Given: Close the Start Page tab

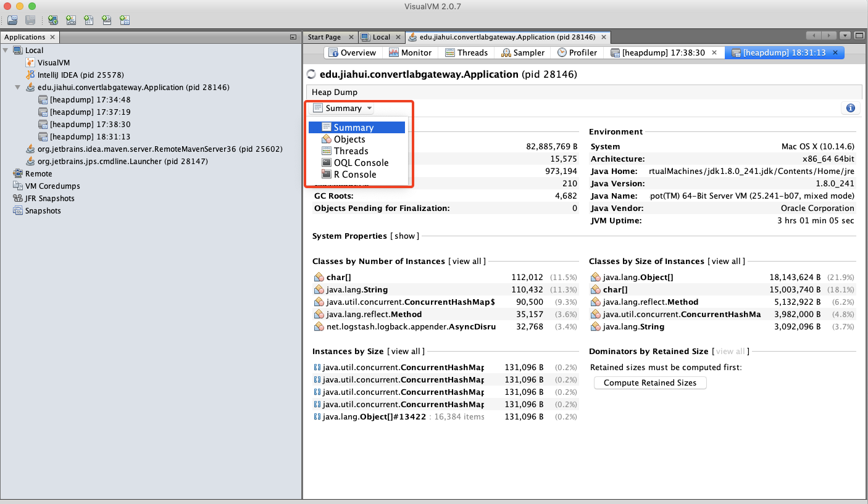Looking at the screenshot, I should pos(351,37).
